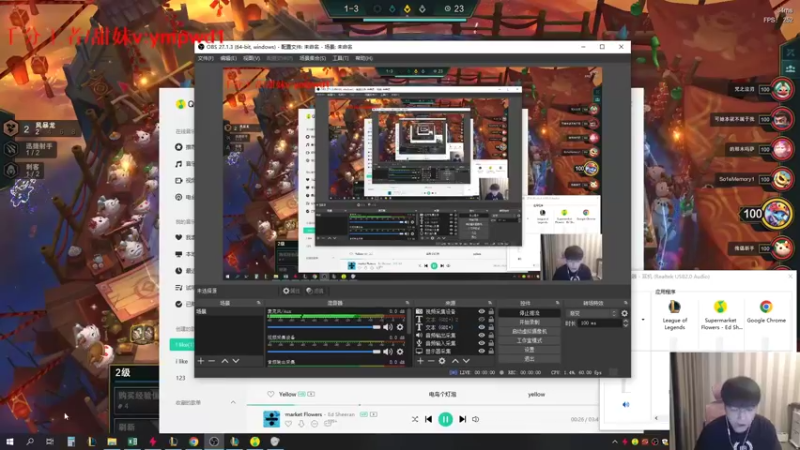This screenshot has height=450, width=800.
Task: Open Tools menu in OBS
Action: pyautogui.click(x=340, y=58)
